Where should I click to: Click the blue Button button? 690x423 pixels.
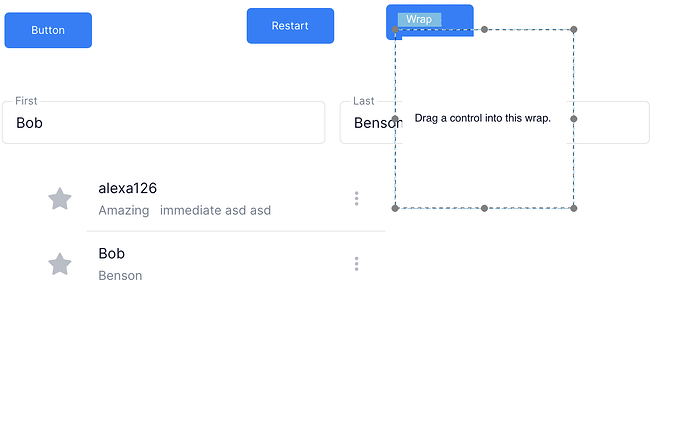point(48,30)
